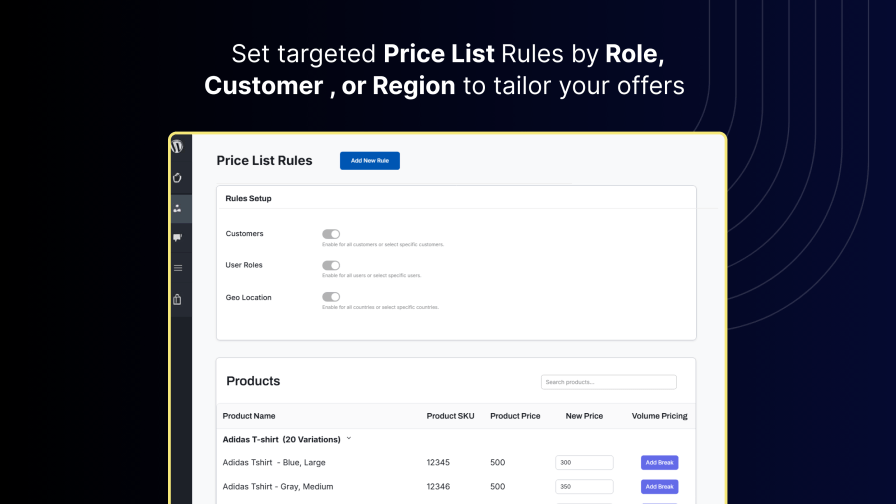Click the hamburger menu icon in the sidebar
This screenshot has width=896, height=504.
177,268
